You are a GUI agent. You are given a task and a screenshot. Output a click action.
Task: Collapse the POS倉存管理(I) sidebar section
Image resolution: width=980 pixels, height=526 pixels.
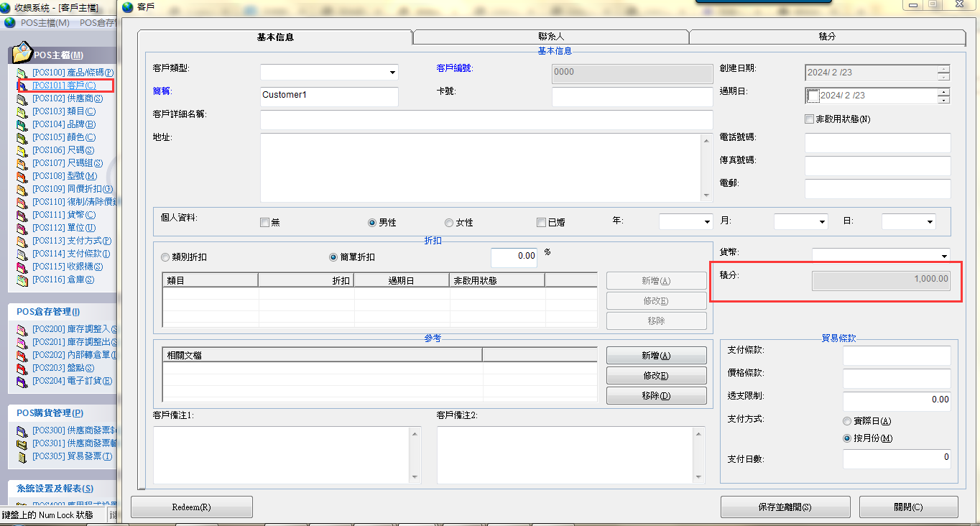coord(63,312)
